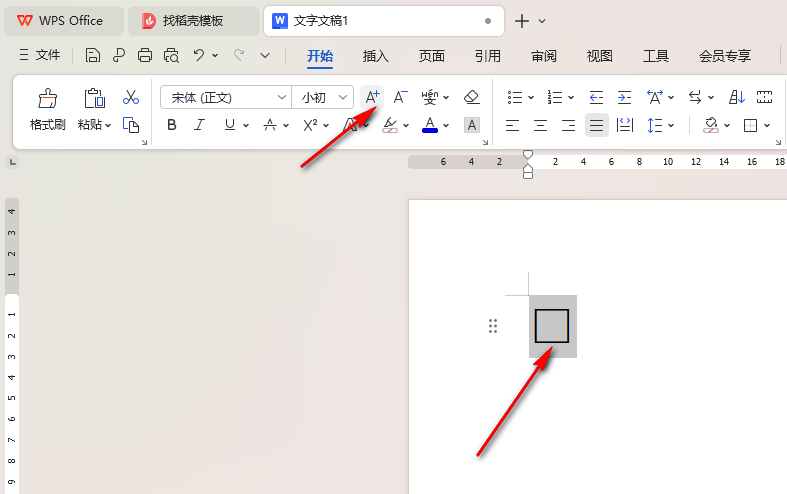Viewport: 787px width, 494px height.
Task: Click the text direction swap icon
Action: (695, 97)
